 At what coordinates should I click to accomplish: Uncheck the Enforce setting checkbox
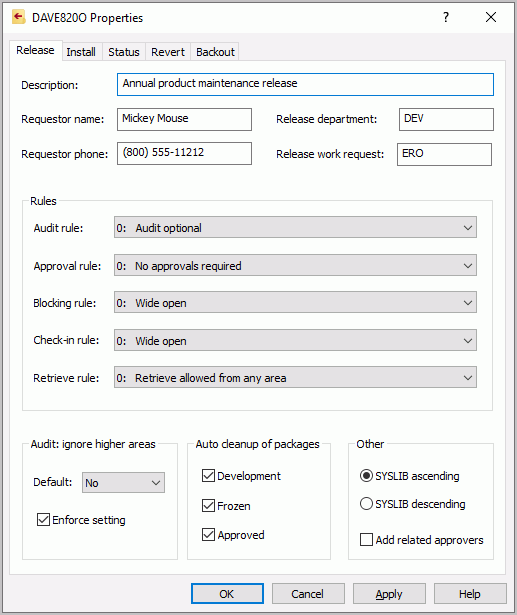[x=43, y=520]
